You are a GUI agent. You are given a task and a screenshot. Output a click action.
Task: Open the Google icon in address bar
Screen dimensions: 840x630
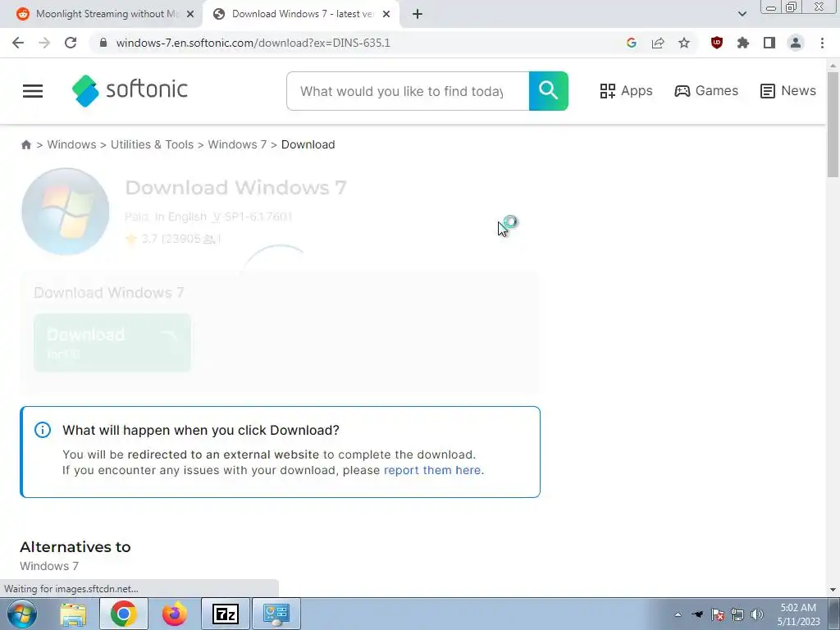point(631,43)
